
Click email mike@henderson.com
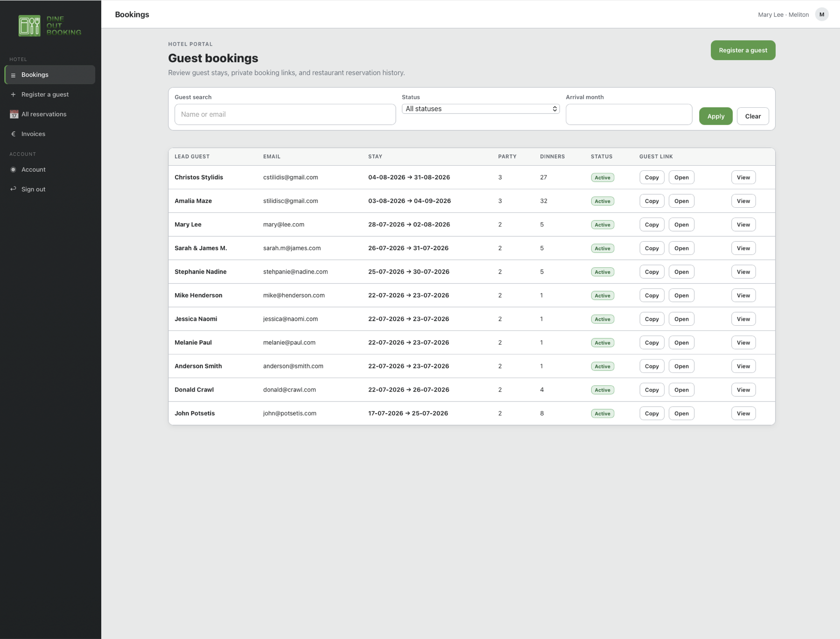tap(294, 295)
